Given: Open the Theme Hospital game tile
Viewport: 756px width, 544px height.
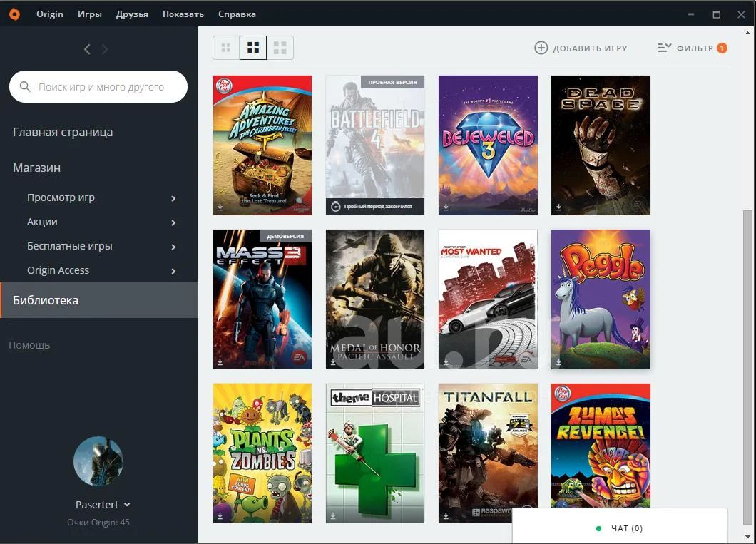Looking at the screenshot, I should click(375, 453).
